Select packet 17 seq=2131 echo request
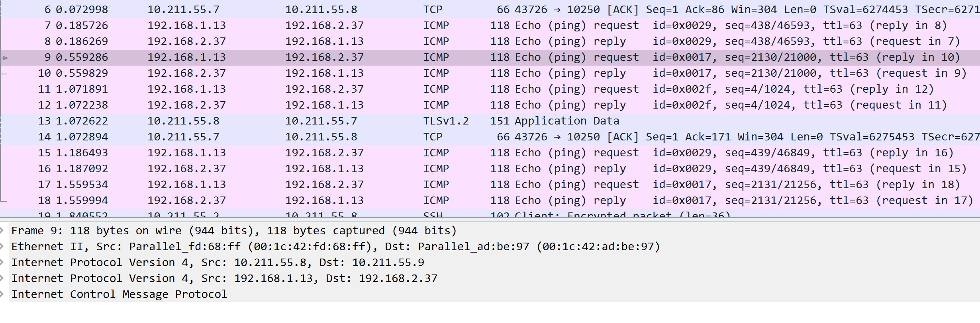Viewport: 980px width, 323px height. [x=490, y=185]
